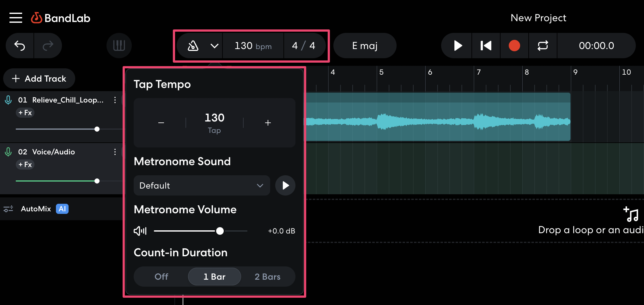
Task: Open the Default metronome sound dropdown
Action: 202,185
